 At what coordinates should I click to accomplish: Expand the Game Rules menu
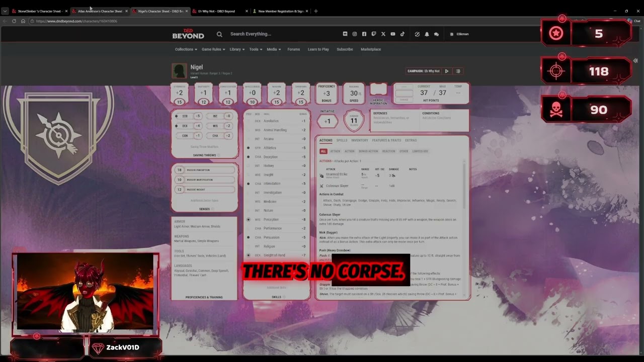pos(213,49)
